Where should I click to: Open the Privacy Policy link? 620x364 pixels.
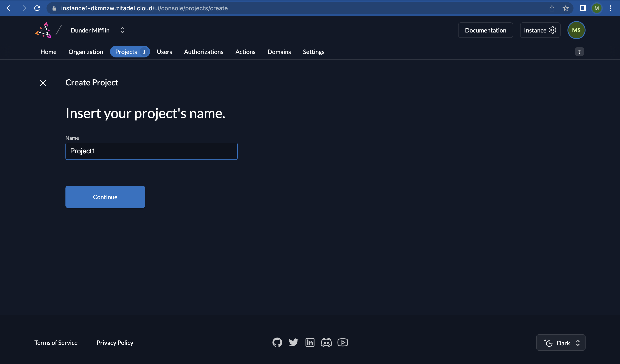coord(115,342)
